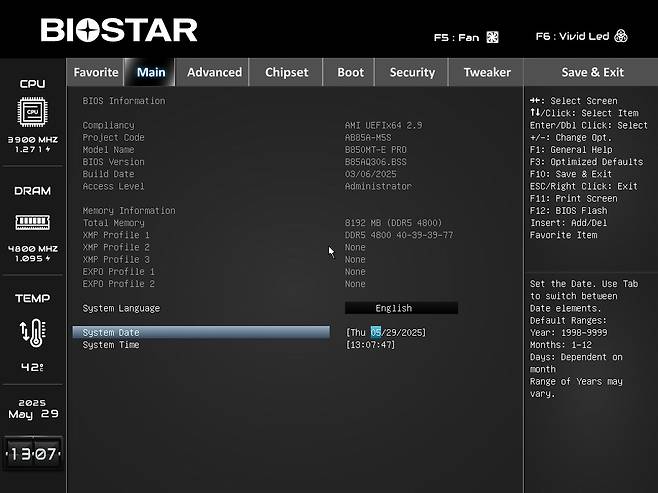Click the AMI UEFIx64 2.9 value
Image resolution: width=658 pixels, height=493 pixels.
pyautogui.click(x=384, y=125)
